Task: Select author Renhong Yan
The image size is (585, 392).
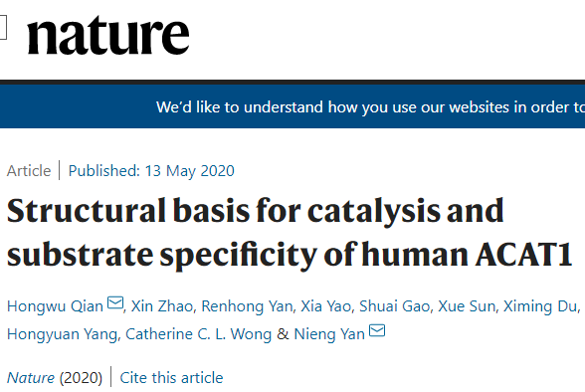Action: tap(247, 306)
